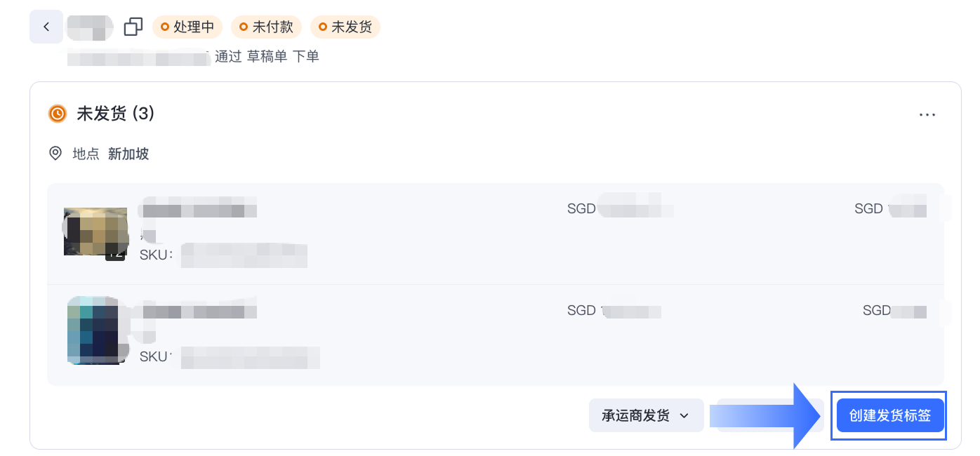Select the 处理中 status badge

187,27
